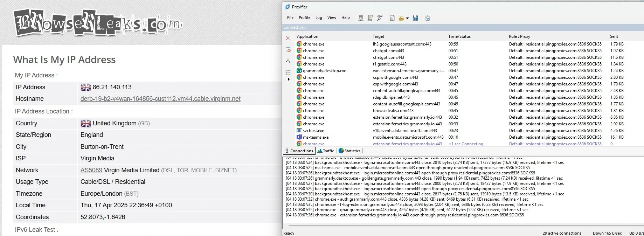The height and width of the screenshot is (236, 644).
Task: Click the coordinates value 52.8073,-1.6426
Action: coord(103,217)
